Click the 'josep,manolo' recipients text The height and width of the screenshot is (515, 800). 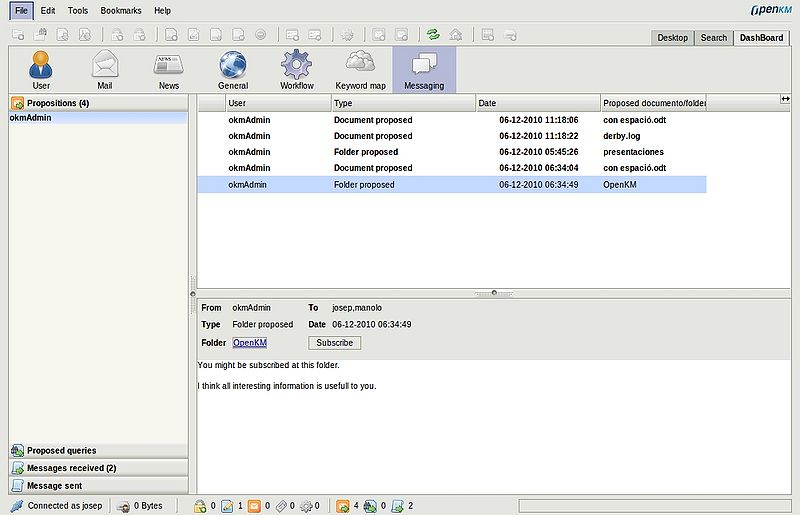tap(357, 308)
